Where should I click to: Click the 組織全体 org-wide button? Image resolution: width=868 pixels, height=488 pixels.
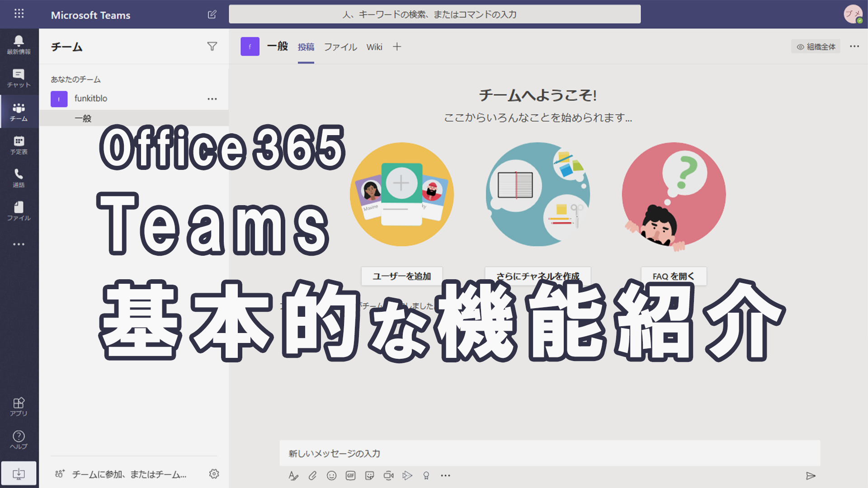click(816, 47)
